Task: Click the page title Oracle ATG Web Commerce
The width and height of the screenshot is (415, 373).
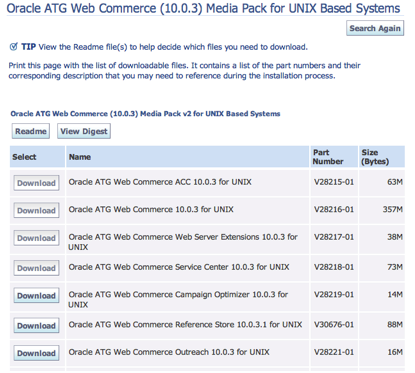Action: (x=203, y=8)
